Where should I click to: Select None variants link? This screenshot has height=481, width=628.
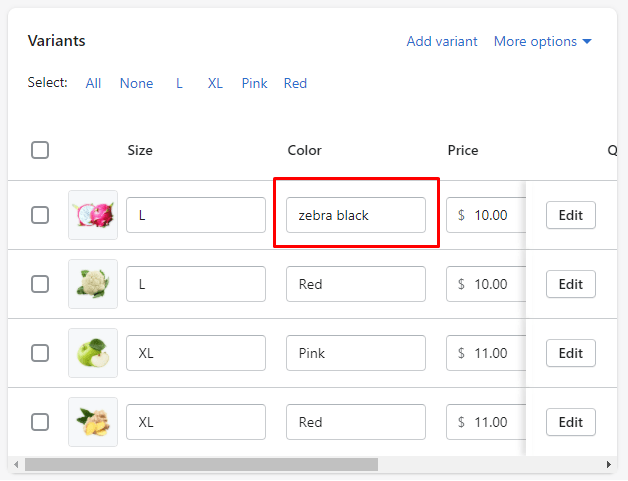pyautogui.click(x=136, y=83)
